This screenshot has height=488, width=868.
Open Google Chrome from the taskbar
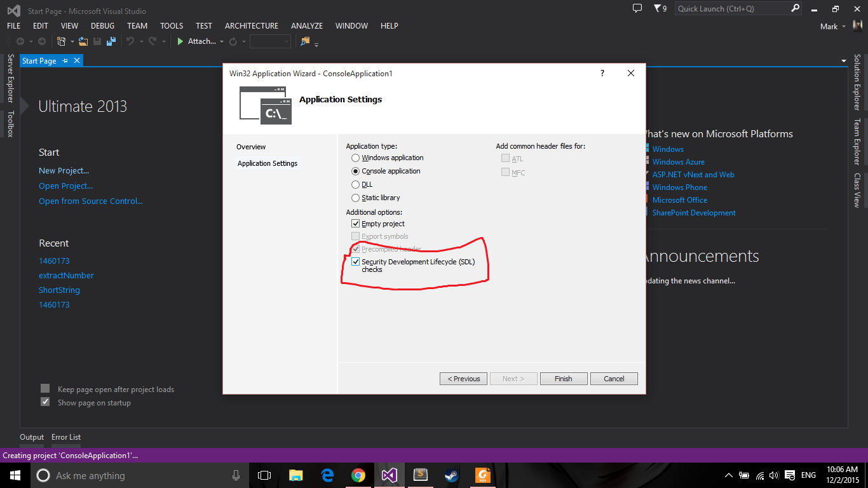(x=358, y=475)
